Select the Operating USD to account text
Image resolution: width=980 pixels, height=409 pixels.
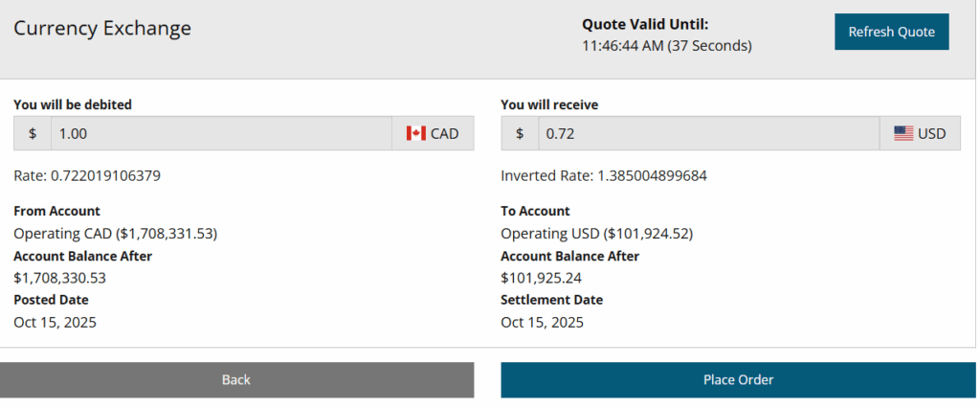click(596, 233)
